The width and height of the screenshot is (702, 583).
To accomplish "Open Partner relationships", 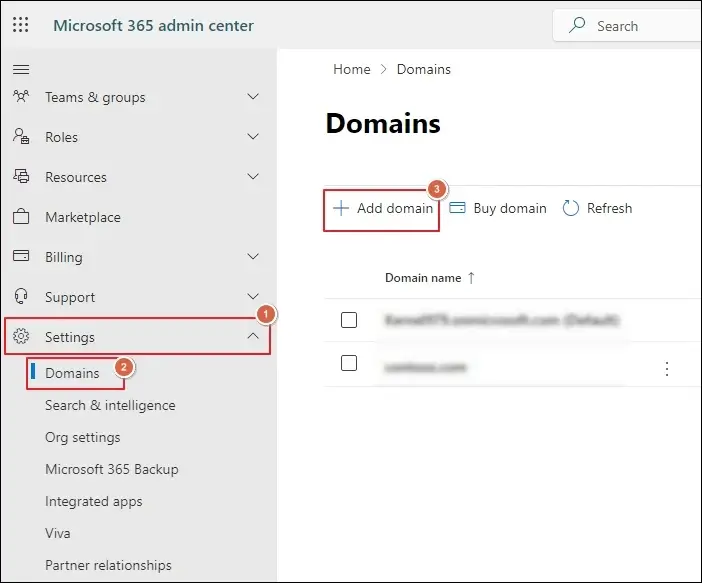I will pos(108,565).
